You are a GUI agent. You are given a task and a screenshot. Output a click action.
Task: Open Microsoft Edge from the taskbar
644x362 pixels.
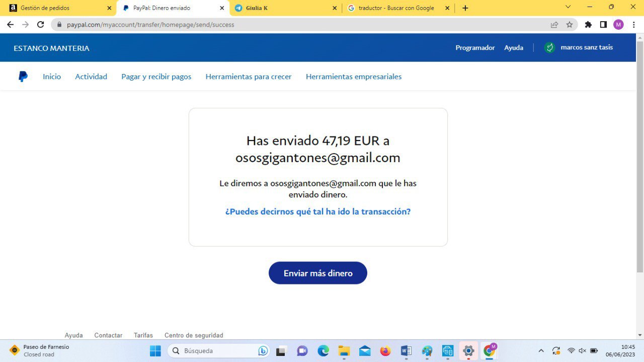(323, 351)
